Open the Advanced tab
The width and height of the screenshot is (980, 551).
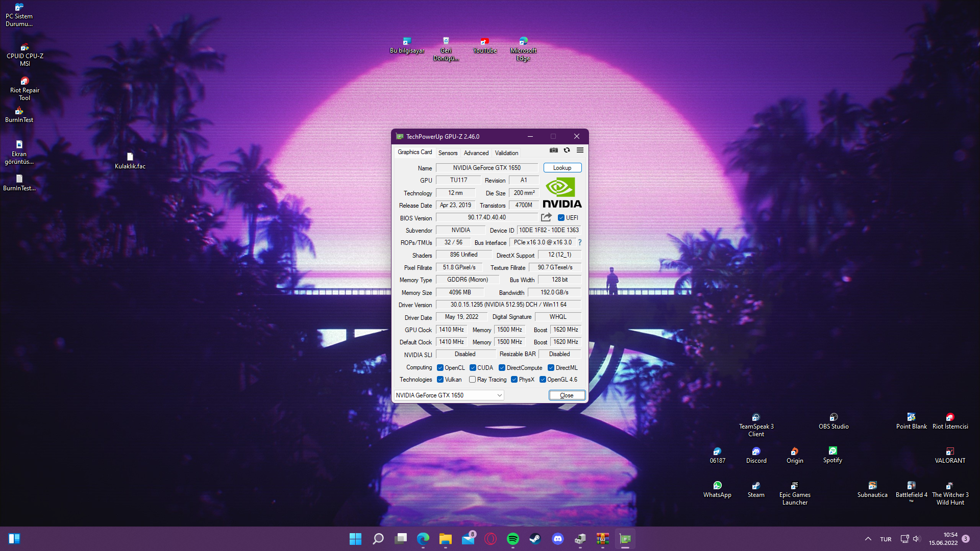coord(476,153)
